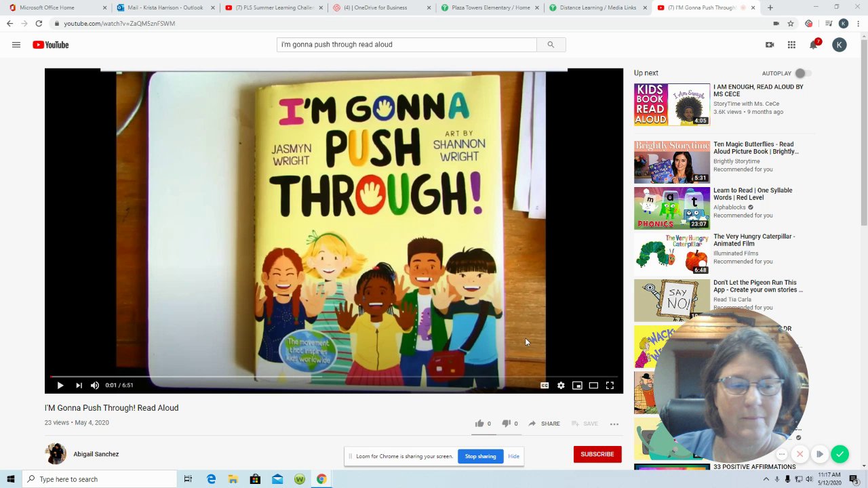The height and width of the screenshot is (488, 868).
Task: Switch to Distance Learning Media Links tab
Action: pyautogui.click(x=599, y=7)
